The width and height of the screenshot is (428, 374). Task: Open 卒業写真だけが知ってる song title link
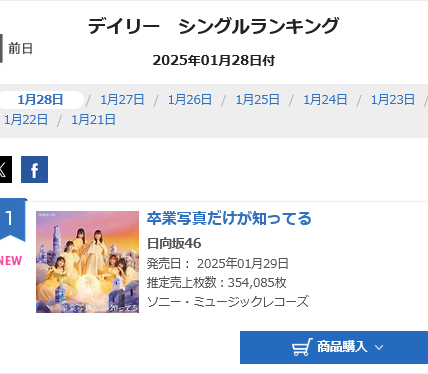[229, 219]
